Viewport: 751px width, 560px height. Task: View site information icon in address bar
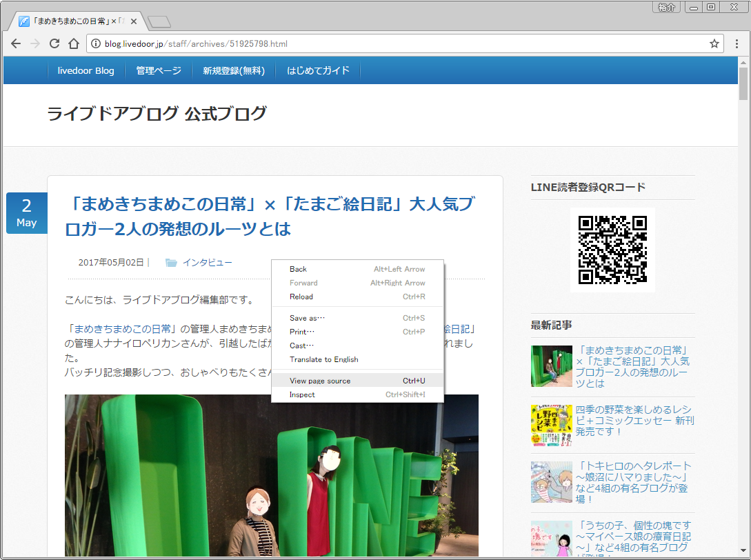click(x=96, y=44)
